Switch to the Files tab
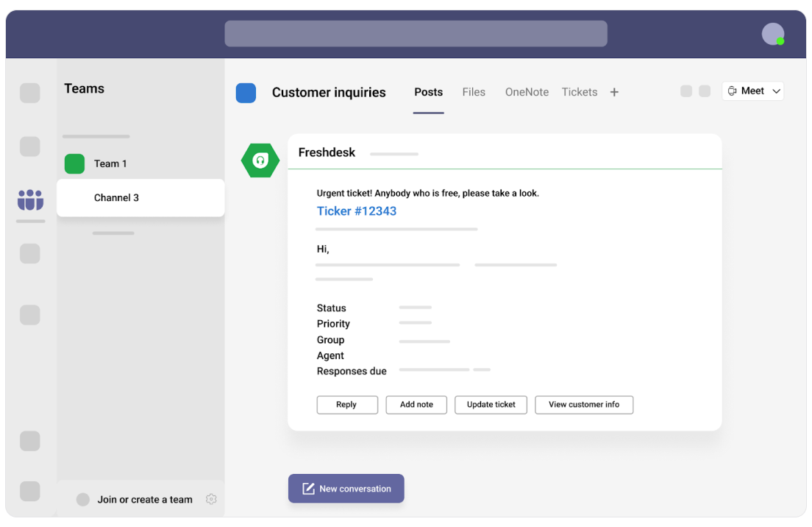This screenshot has height=527, width=812. [474, 92]
